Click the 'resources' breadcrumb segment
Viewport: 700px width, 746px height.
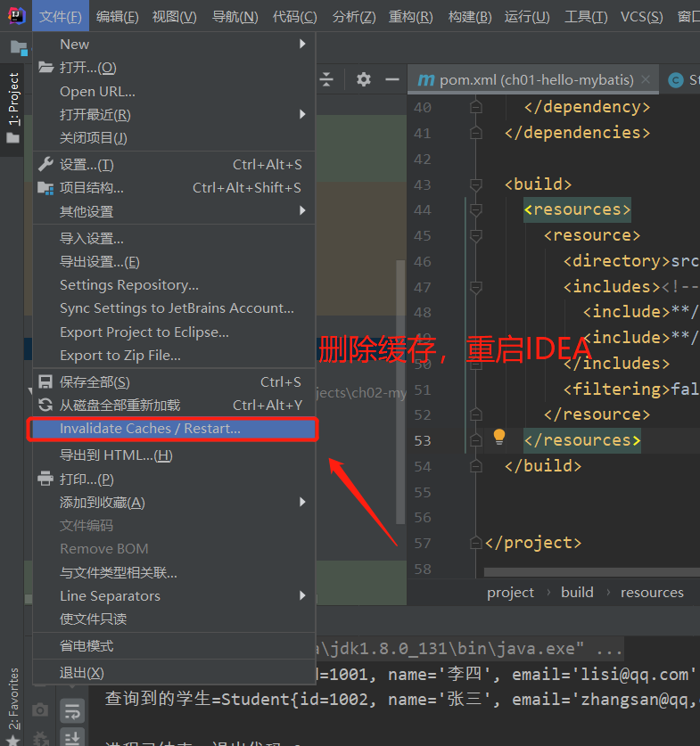coord(652,593)
